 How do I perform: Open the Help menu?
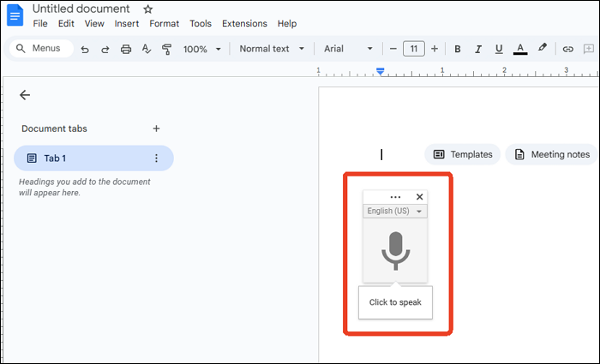[287, 24]
